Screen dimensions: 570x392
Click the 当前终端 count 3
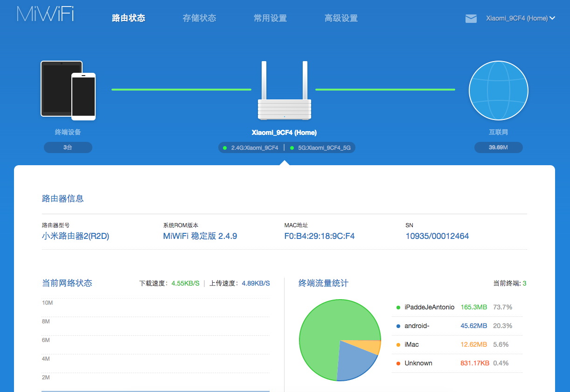pos(524,283)
